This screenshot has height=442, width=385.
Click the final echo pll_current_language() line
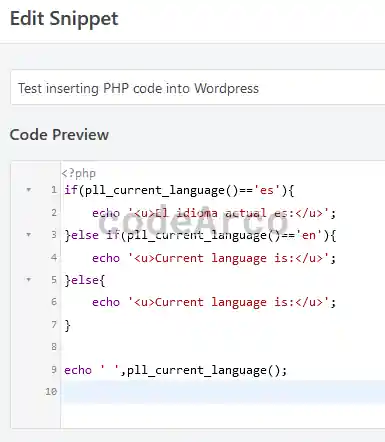pyautogui.click(x=175, y=370)
